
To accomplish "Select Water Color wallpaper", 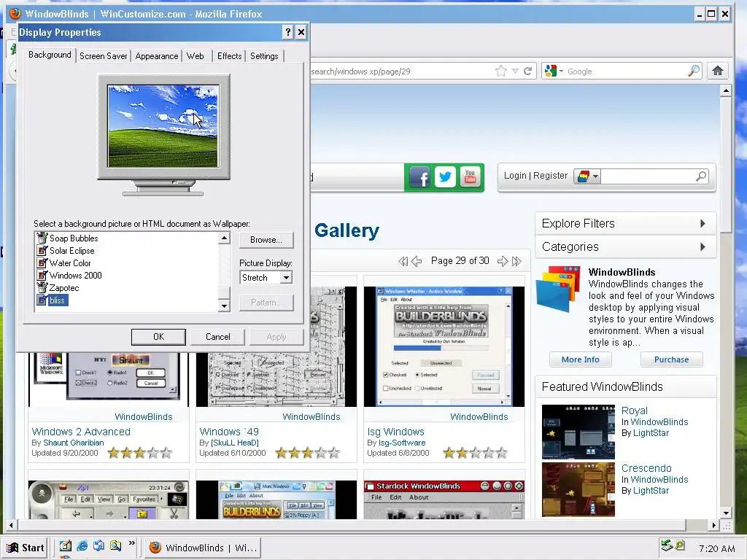I will pyautogui.click(x=69, y=262).
